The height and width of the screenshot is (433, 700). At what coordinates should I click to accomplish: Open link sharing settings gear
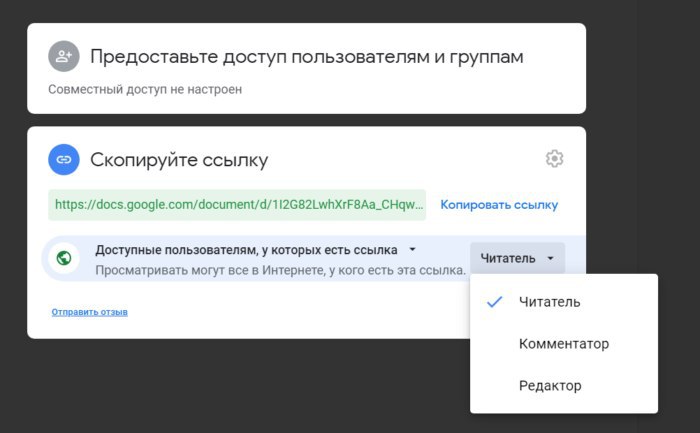coord(555,159)
